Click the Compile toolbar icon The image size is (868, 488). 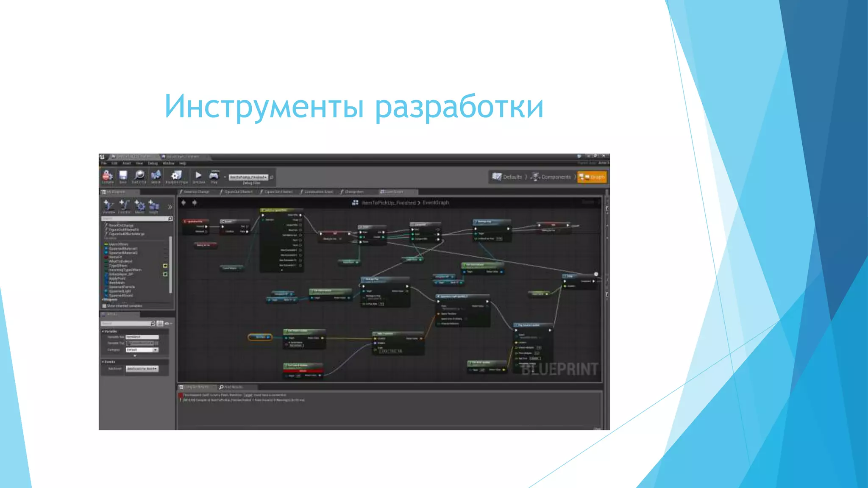click(108, 175)
